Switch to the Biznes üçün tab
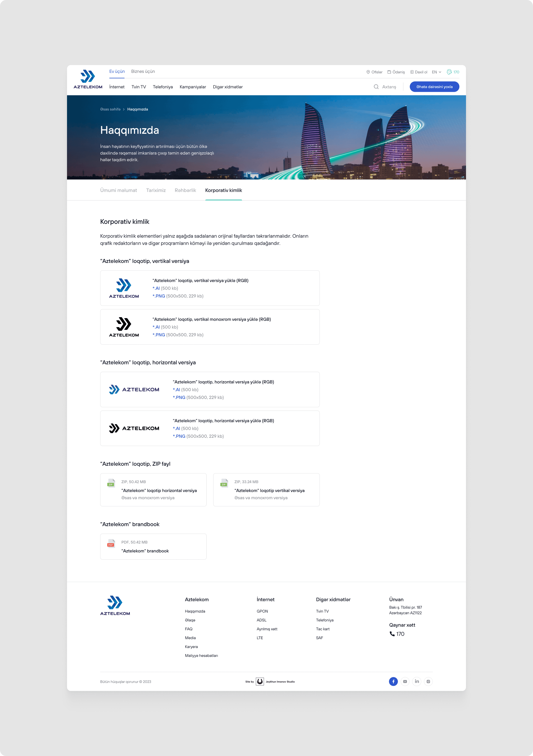The image size is (533, 756). [143, 71]
